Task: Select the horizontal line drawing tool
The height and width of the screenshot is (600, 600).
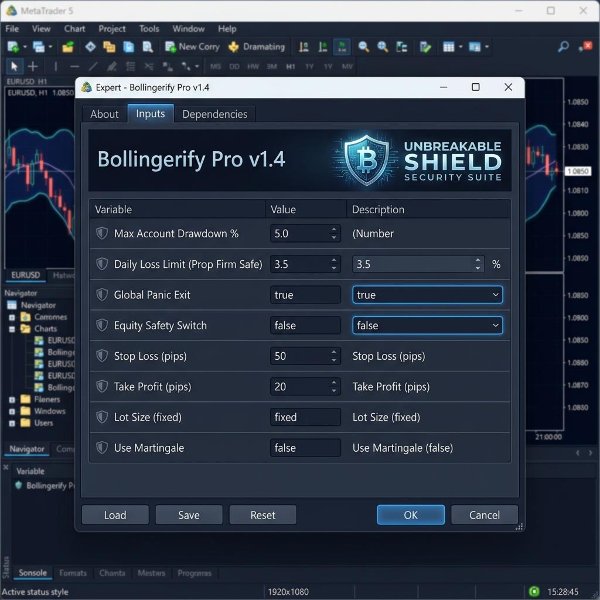Action: 75,67
